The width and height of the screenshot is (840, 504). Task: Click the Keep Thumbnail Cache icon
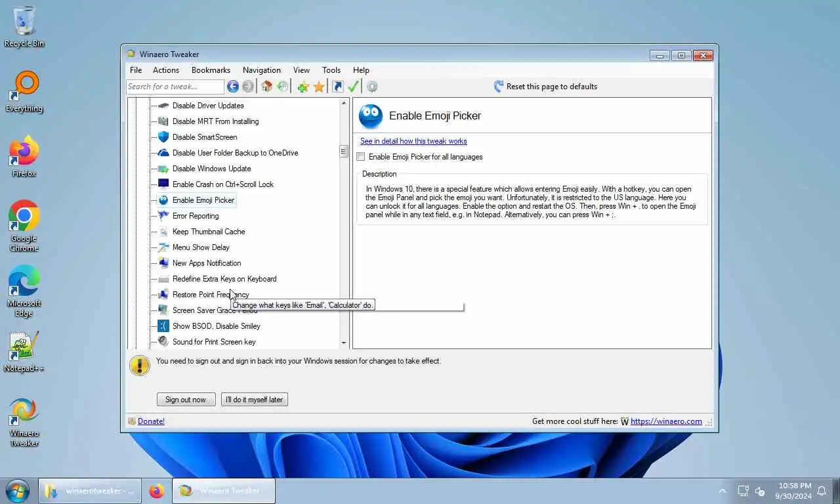(163, 232)
